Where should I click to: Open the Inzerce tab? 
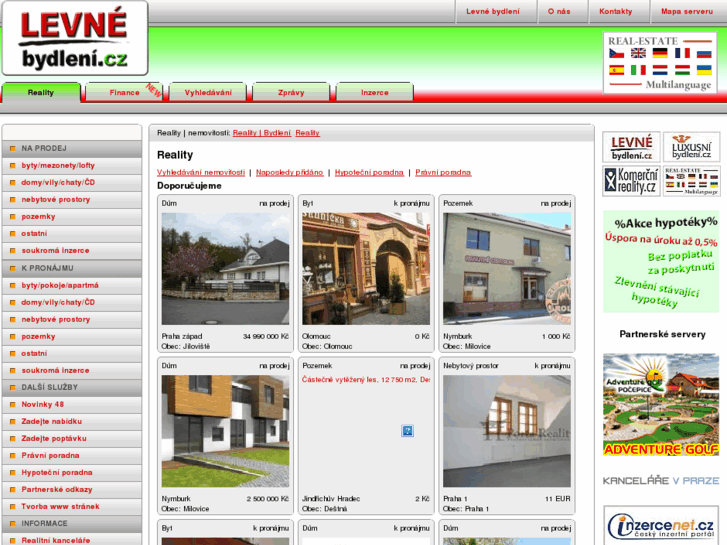coord(375,92)
